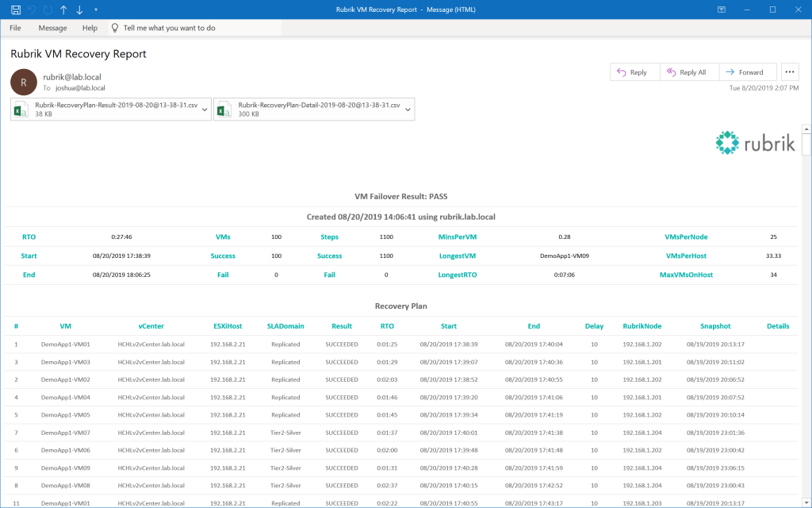
Task: Open more message actions via ellipsis icon
Action: tap(790, 71)
